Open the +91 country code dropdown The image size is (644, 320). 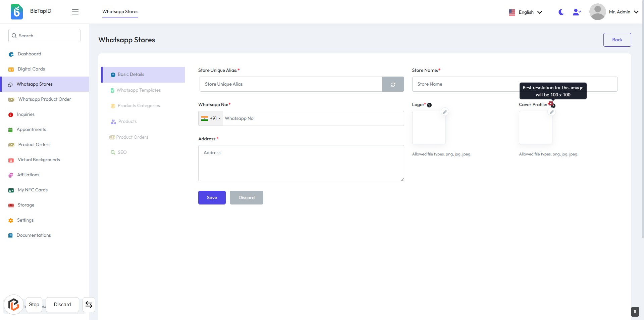[x=211, y=119]
